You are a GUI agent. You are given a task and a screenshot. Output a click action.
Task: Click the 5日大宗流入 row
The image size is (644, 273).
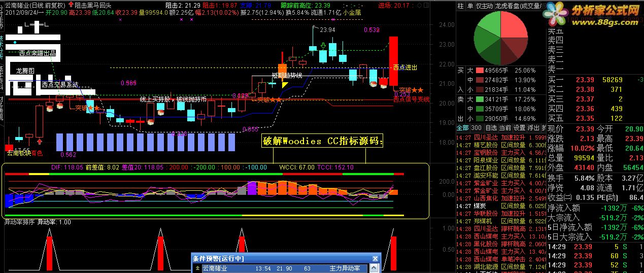[595, 236]
